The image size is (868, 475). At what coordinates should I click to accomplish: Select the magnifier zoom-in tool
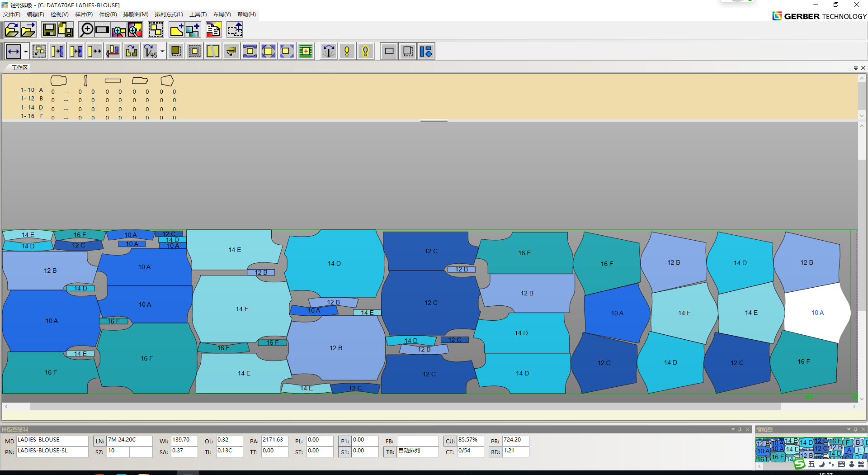[86, 30]
